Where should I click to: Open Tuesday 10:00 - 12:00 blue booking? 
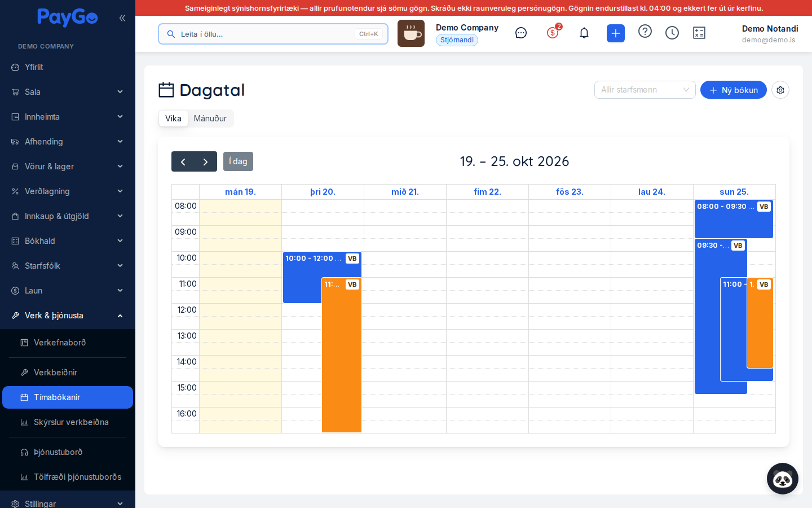(302, 277)
